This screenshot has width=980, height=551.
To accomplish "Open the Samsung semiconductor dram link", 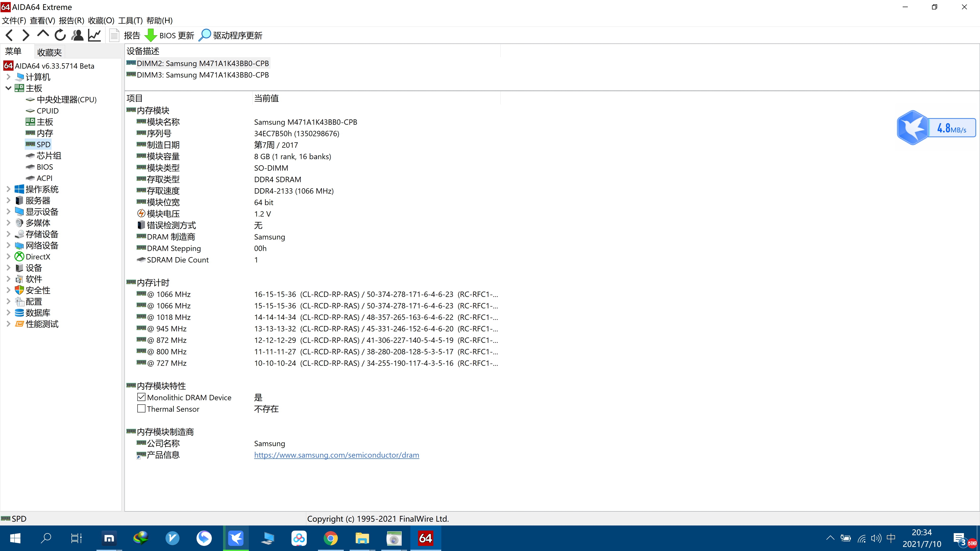I will [336, 455].
